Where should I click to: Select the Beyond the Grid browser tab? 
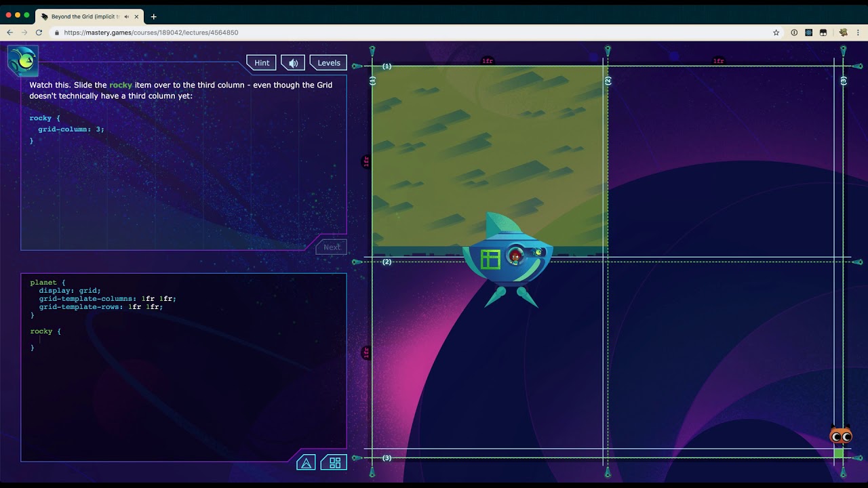click(x=90, y=16)
